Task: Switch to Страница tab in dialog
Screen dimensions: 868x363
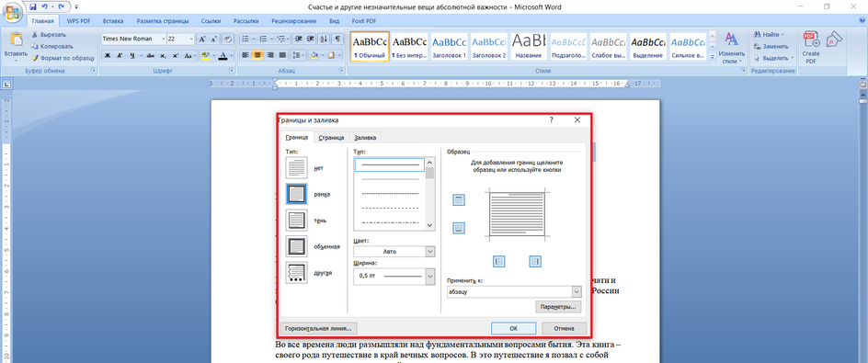Action: 332,138
